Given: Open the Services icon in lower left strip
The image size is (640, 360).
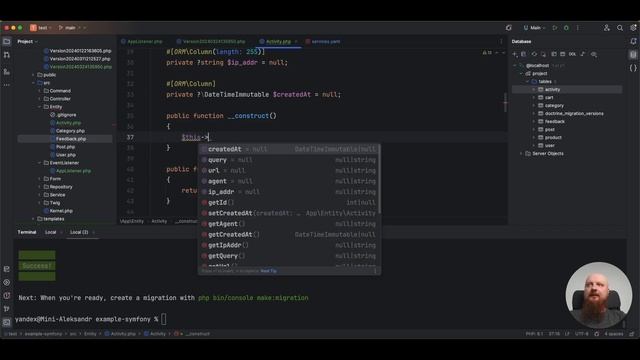Looking at the screenshot, I should (7, 282).
